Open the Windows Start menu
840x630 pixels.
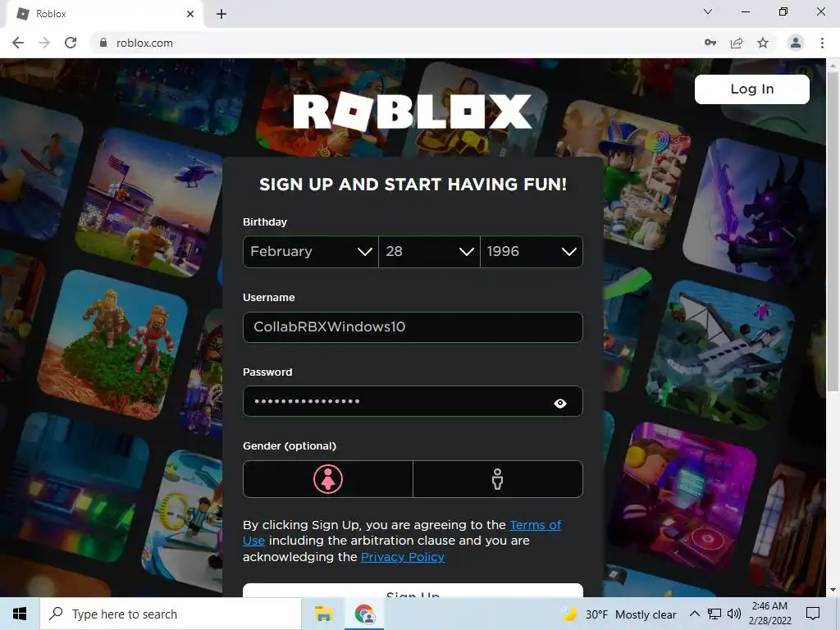pos(20,614)
